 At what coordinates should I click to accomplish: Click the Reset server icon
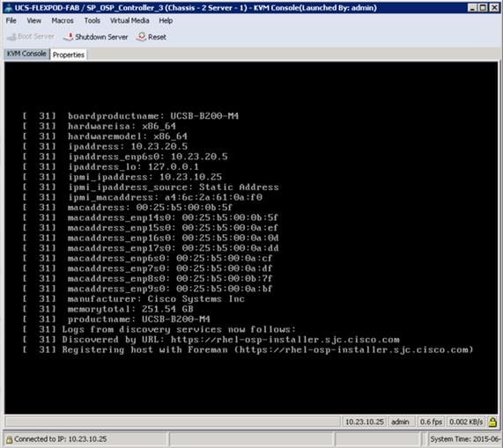[141, 37]
